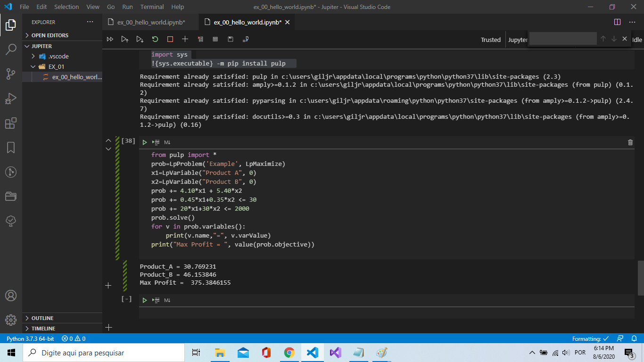644x362 pixels.
Task: Open the errors and warnings problems panel
Action: tap(74, 338)
